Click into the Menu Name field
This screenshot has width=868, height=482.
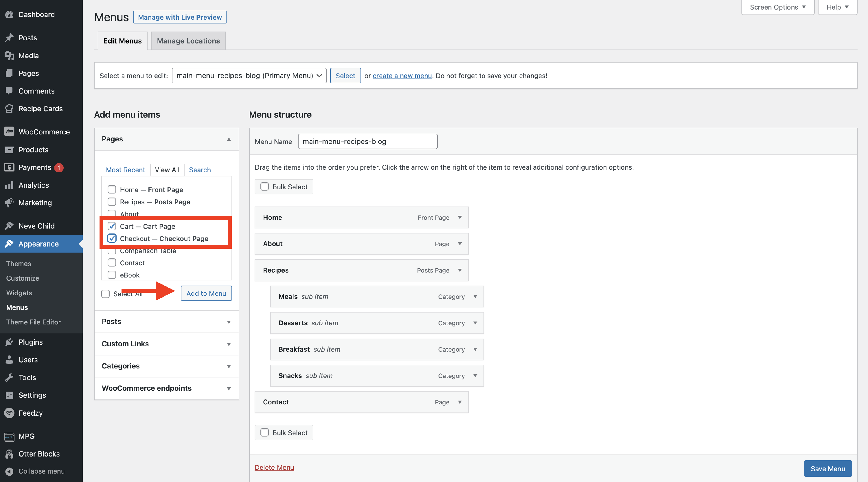pyautogui.click(x=367, y=141)
